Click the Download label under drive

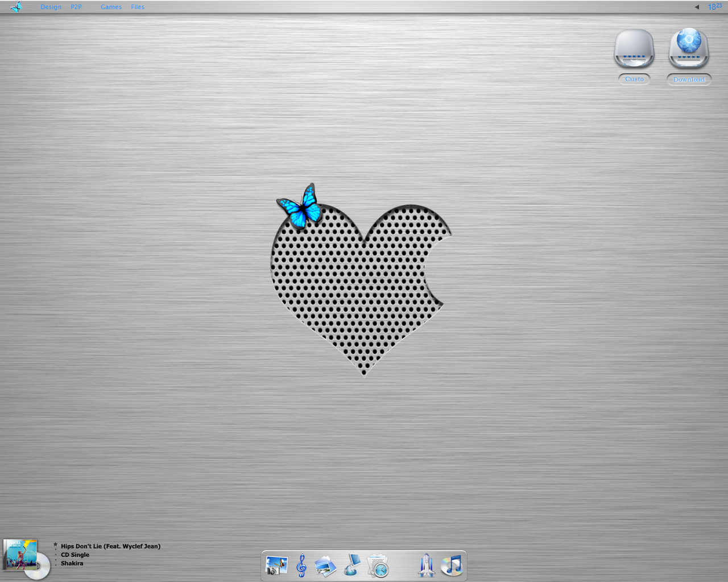pos(689,80)
